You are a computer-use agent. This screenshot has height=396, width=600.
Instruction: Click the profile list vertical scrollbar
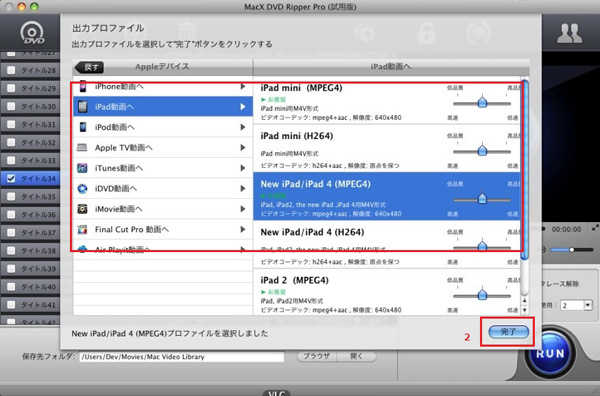tap(525, 168)
